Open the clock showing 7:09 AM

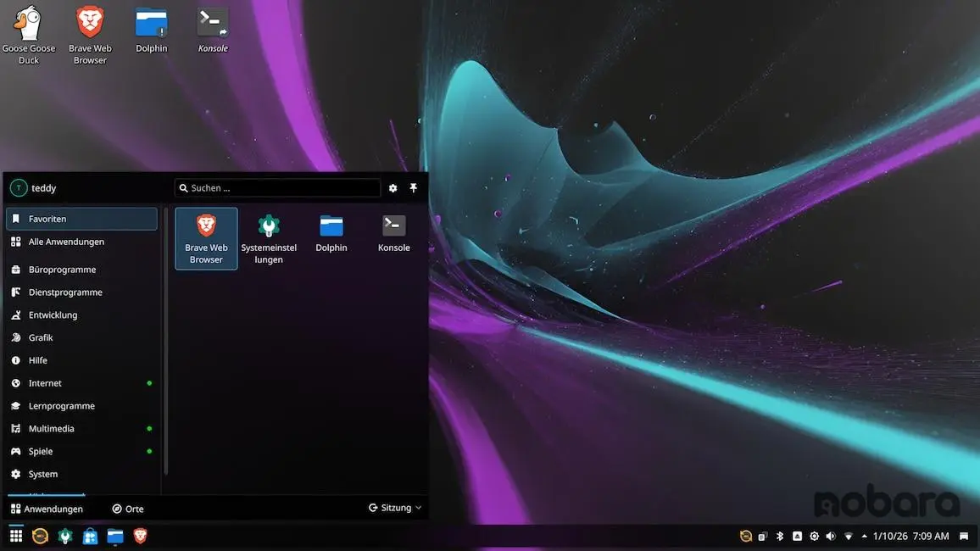tap(910, 536)
